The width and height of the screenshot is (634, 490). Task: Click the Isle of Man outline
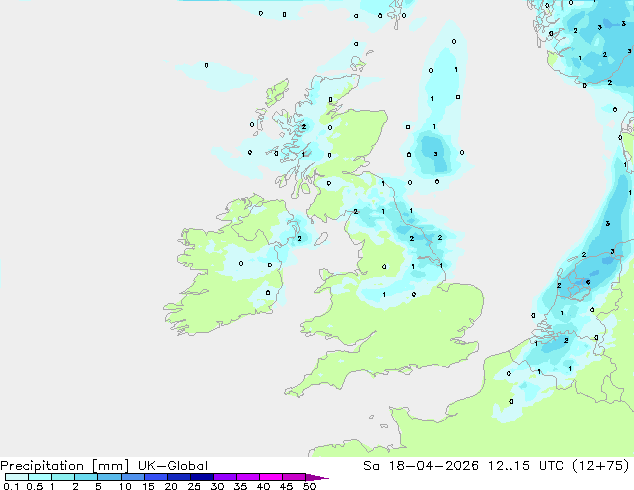tap(321, 239)
